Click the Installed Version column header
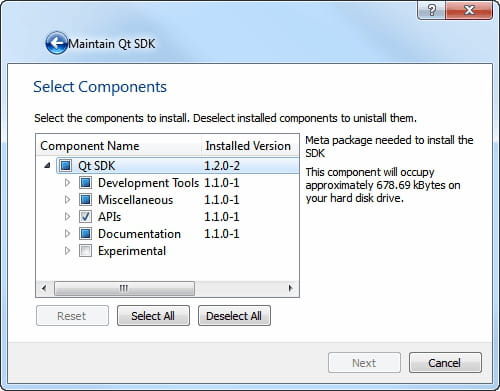The height and width of the screenshot is (391, 500). pyautogui.click(x=250, y=146)
